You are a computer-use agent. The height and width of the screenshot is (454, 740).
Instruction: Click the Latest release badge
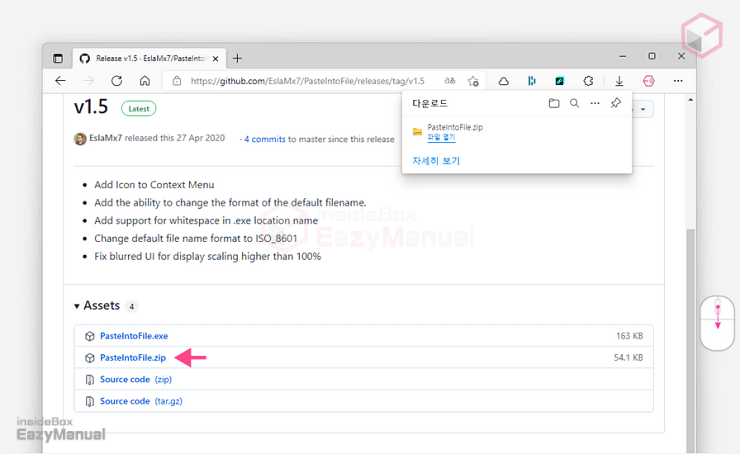coord(139,109)
